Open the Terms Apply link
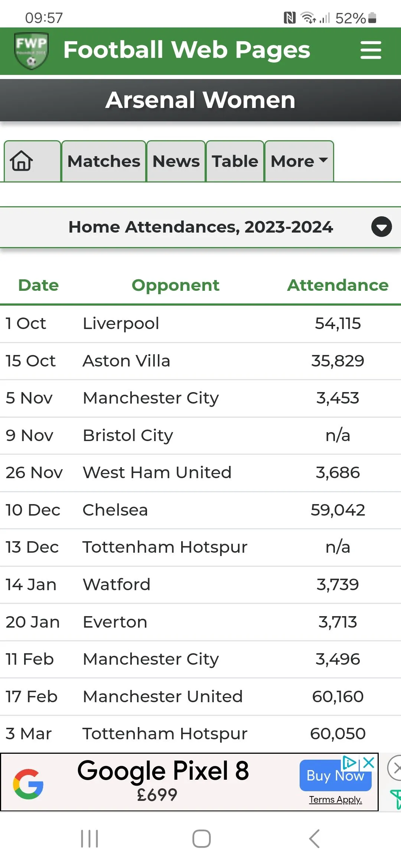The height and width of the screenshot is (868, 401). [x=335, y=799]
